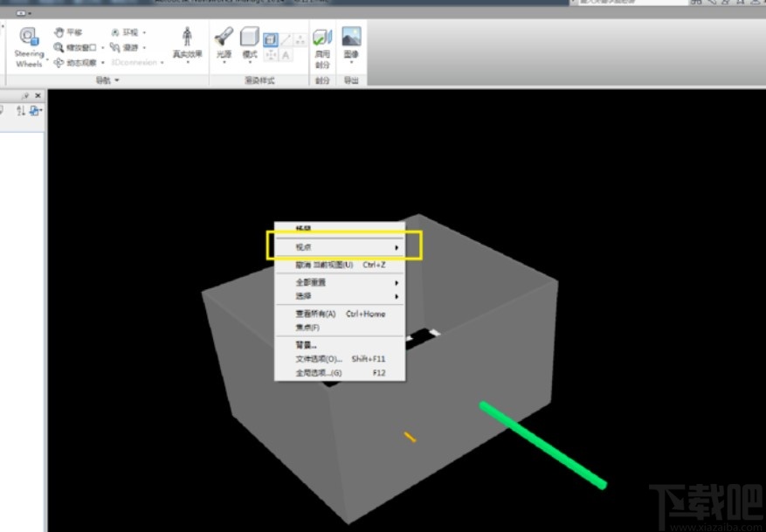This screenshot has height=532, width=766.
Task: Select the 漫游 (Walk) tool
Action: click(x=126, y=45)
